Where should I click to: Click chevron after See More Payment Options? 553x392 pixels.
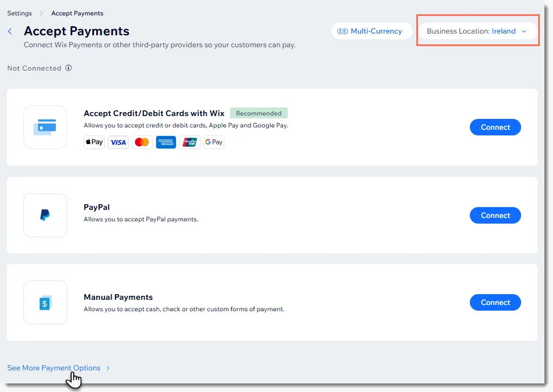coord(108,368)
